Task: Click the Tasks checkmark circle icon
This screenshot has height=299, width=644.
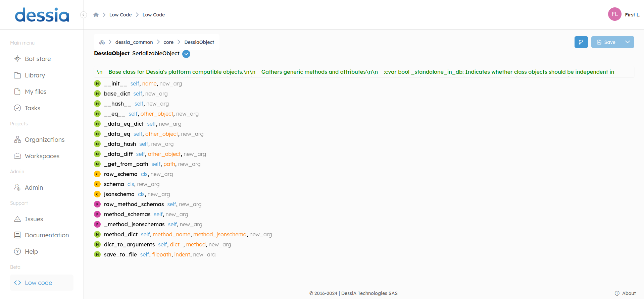Action: click(17, 108)
